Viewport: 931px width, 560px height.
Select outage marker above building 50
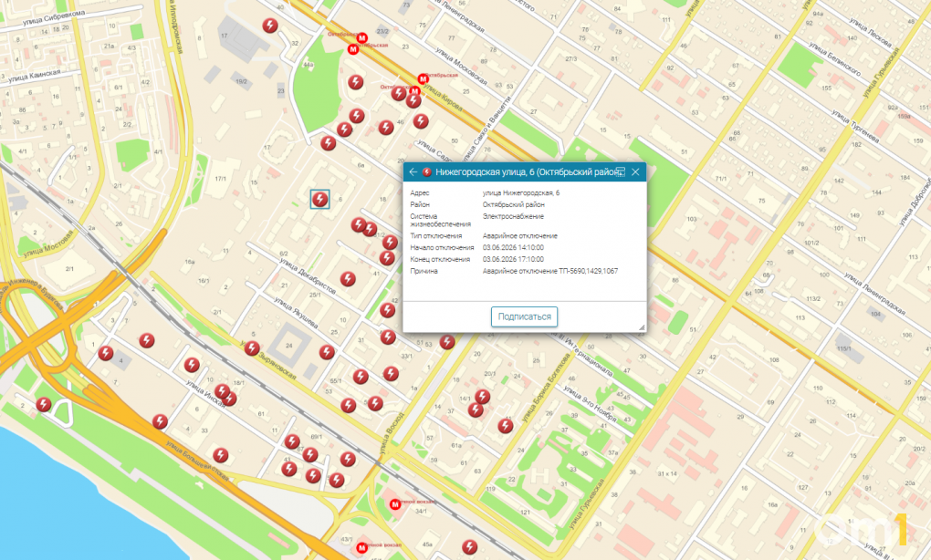coord(421,121)
